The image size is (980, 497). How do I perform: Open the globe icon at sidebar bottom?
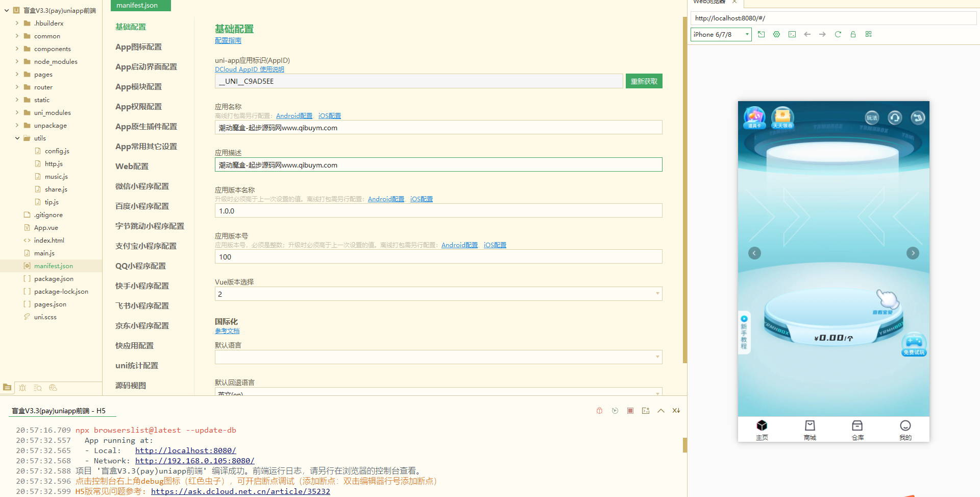pyautogui.click(x=53, y=388)
